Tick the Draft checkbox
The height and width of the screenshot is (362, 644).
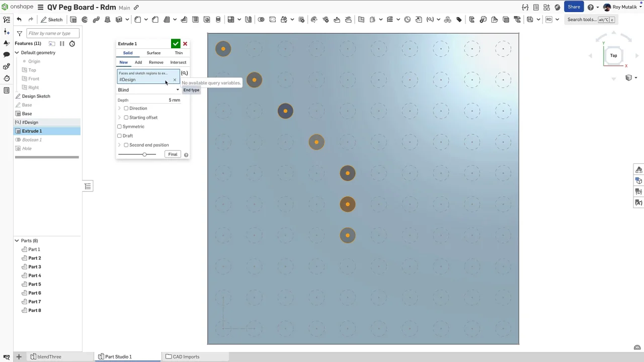click(x=120, y=136)
